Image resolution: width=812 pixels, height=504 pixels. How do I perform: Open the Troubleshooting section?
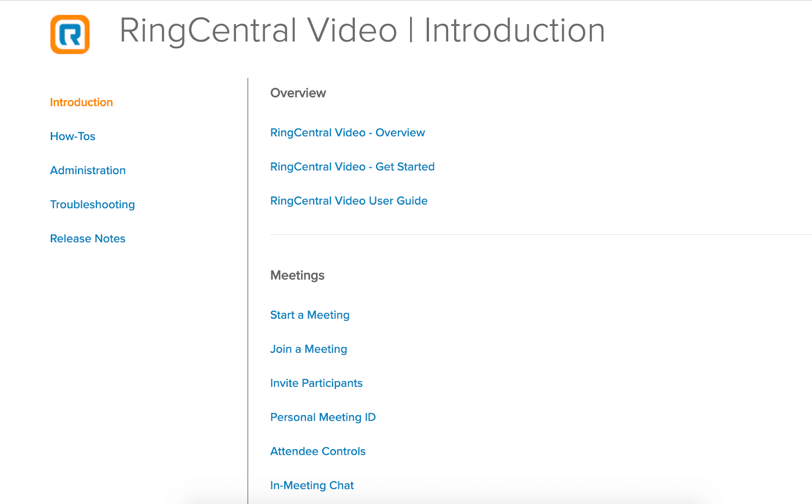tap(92, 205)
